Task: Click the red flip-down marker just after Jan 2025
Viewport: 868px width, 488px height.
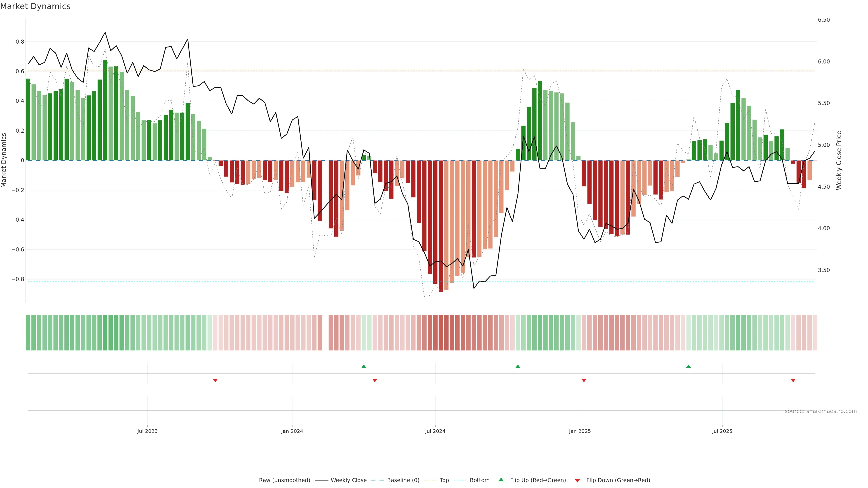Action: coord(584,380)
